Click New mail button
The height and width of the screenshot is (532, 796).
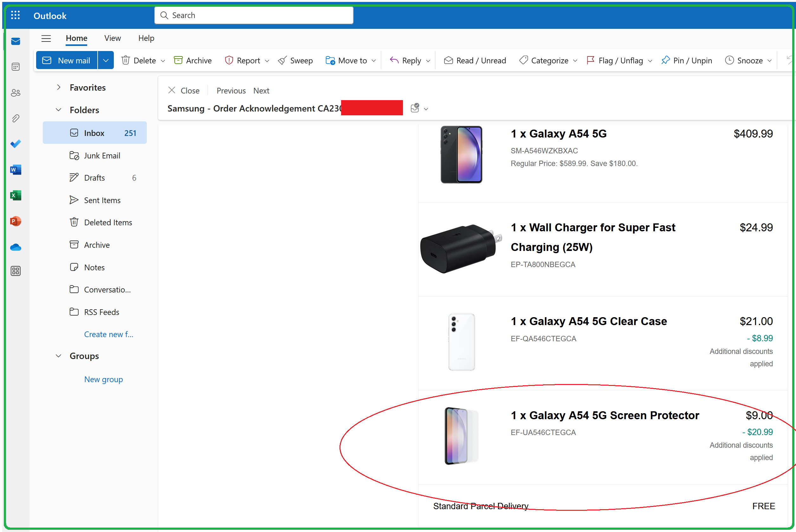(67, 61)
